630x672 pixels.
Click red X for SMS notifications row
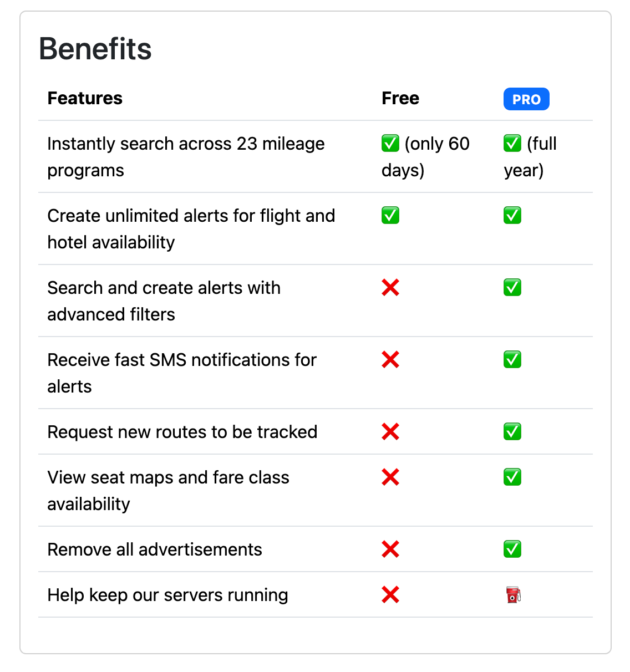click(x=390, y=360)
